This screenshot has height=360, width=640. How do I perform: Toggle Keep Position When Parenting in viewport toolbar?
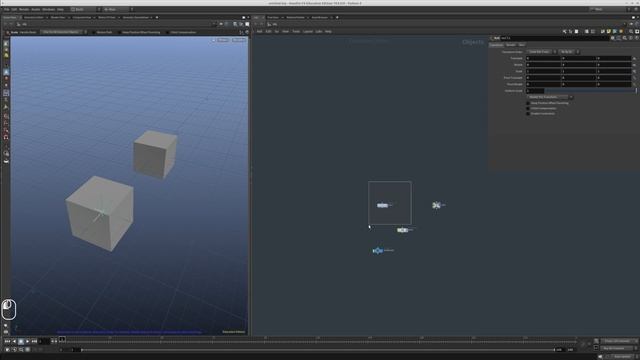point(120,32)
